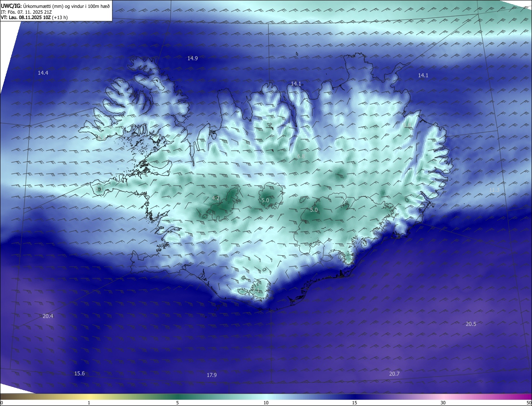Click the "20.4" value on the map
The width and height of the screenshot is (532, 406).
point(48,316)
